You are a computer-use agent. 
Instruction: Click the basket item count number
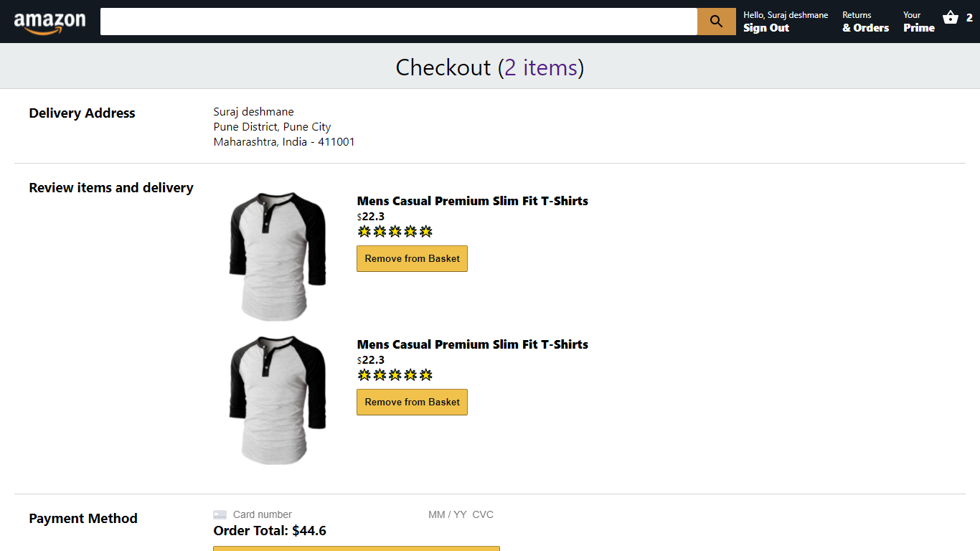(969, 18)
